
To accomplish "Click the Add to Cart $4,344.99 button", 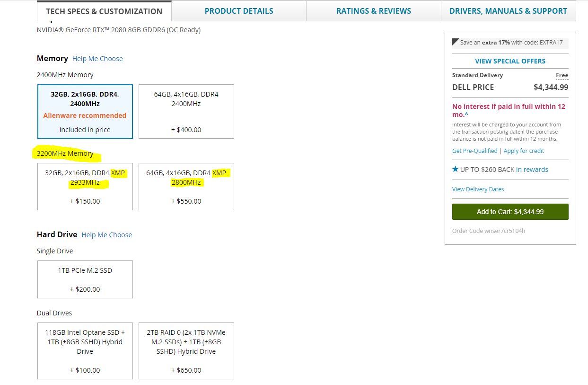I will point(510,212).
